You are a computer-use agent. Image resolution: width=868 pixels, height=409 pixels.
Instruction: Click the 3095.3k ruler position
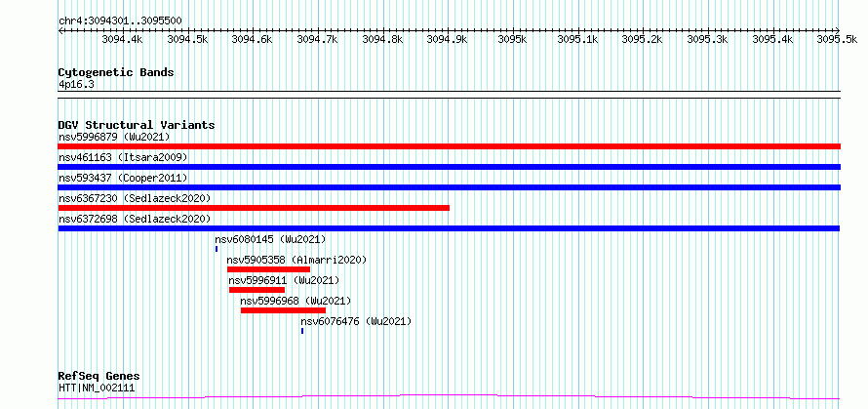[x=707, y=39]
